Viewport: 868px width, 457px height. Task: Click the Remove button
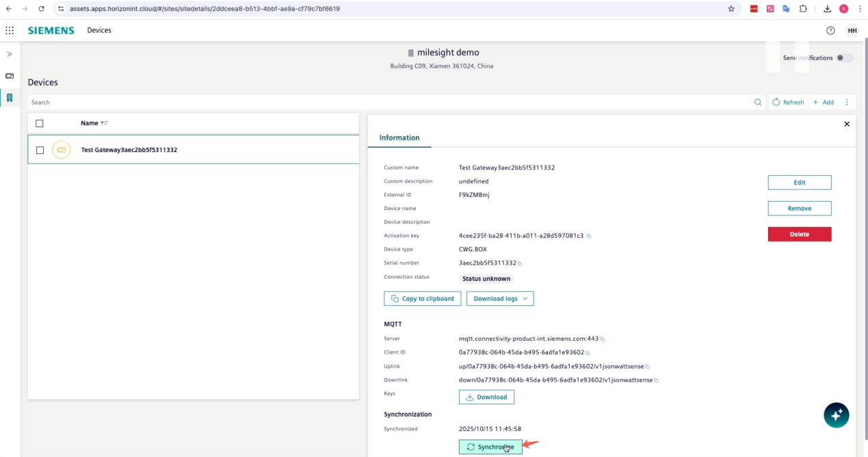coord(800,208)
